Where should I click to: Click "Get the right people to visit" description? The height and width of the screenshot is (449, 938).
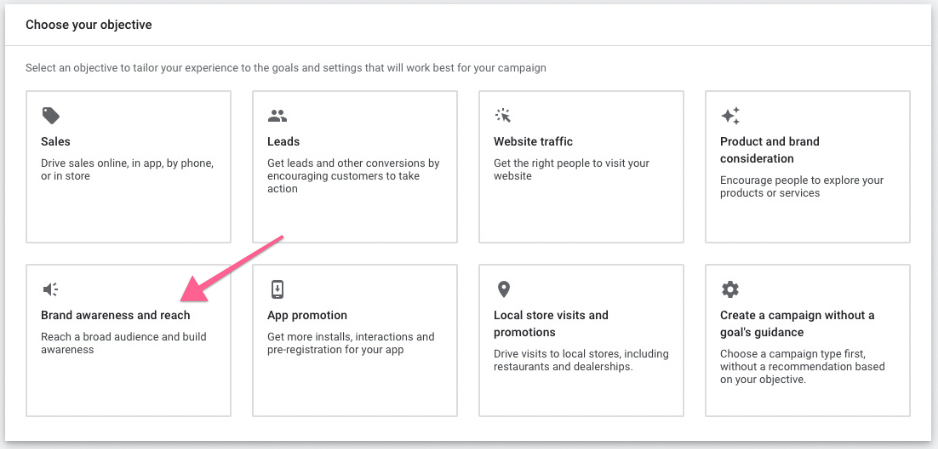coord(571,170)
